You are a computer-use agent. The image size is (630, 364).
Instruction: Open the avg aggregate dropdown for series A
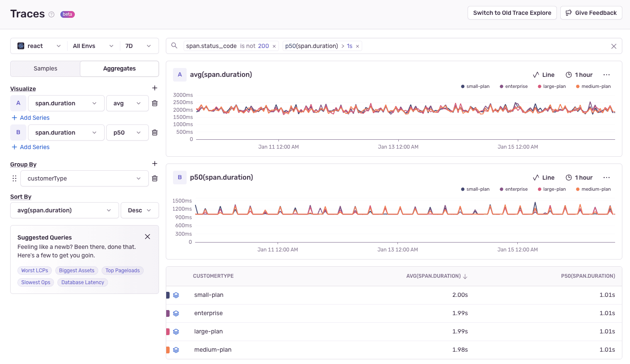(127, 103)
